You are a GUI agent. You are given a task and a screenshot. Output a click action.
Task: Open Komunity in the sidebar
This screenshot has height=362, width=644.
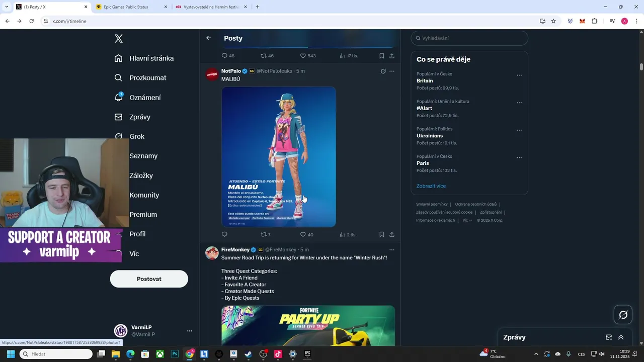click(x=144, y=195)
